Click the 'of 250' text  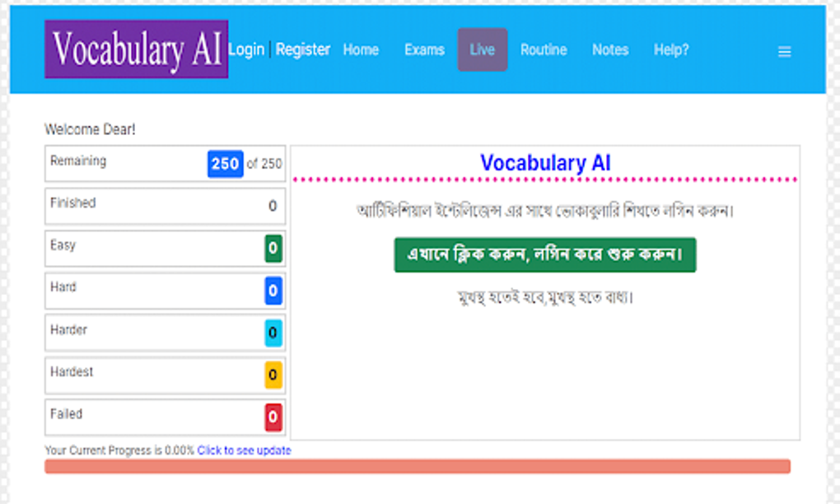point(264,164)
